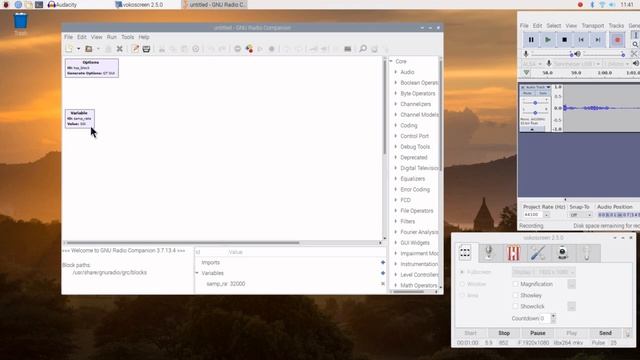640x360 pixels.
Task: Click the Wi-Fi icon in system tray
Action: tap(602, 4)
